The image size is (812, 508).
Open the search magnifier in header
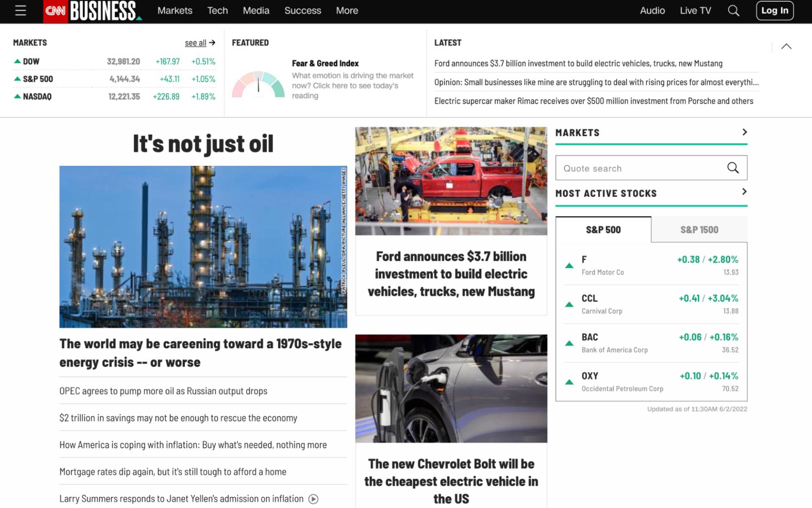pos(733,11)
